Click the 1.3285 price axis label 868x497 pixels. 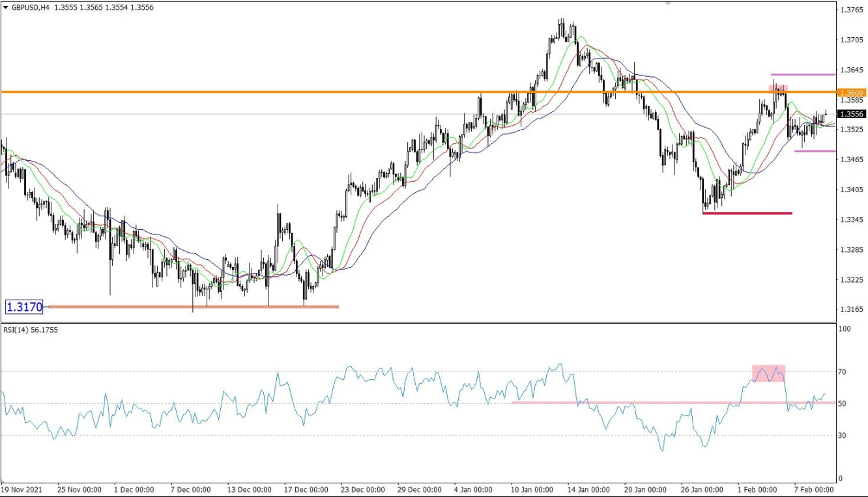coord(852,249)
